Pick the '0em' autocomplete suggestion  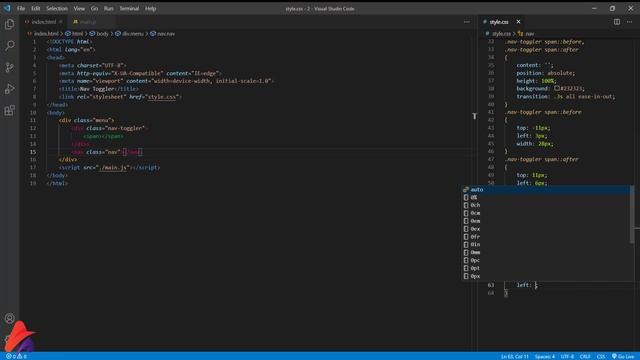click(546, 221)
